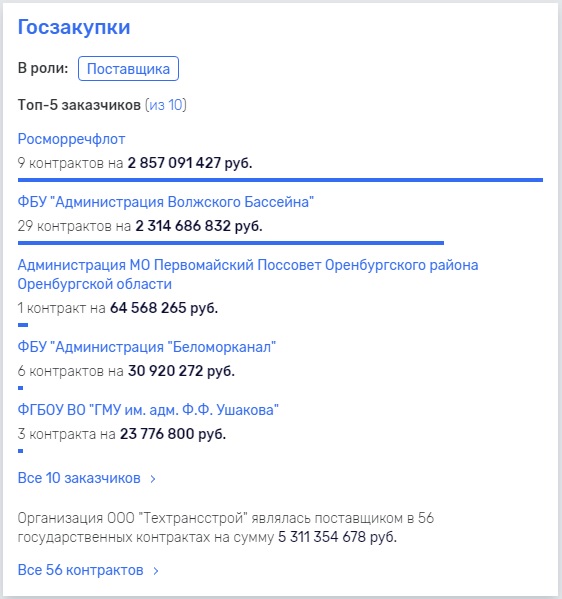Show all 10 customers via Все 10 заказчиков

point(79,478)
